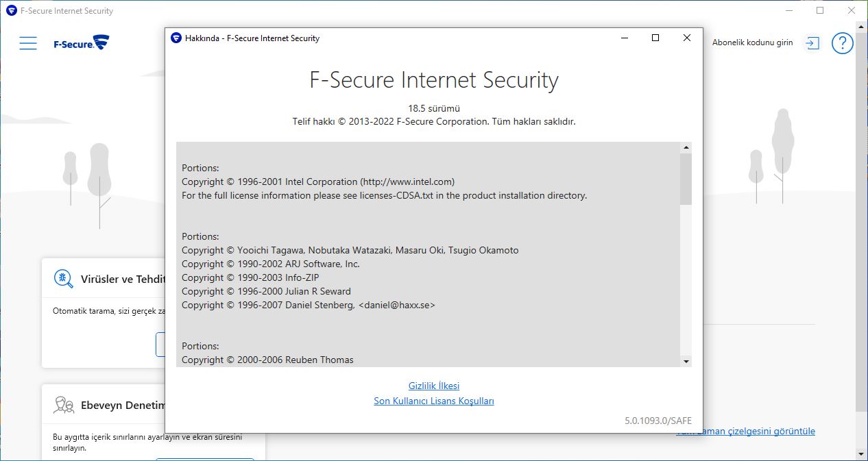The image size is (868, 461).
Task: Open Gizlilik İlkesi privacy policy link
Action: point(434,386)
